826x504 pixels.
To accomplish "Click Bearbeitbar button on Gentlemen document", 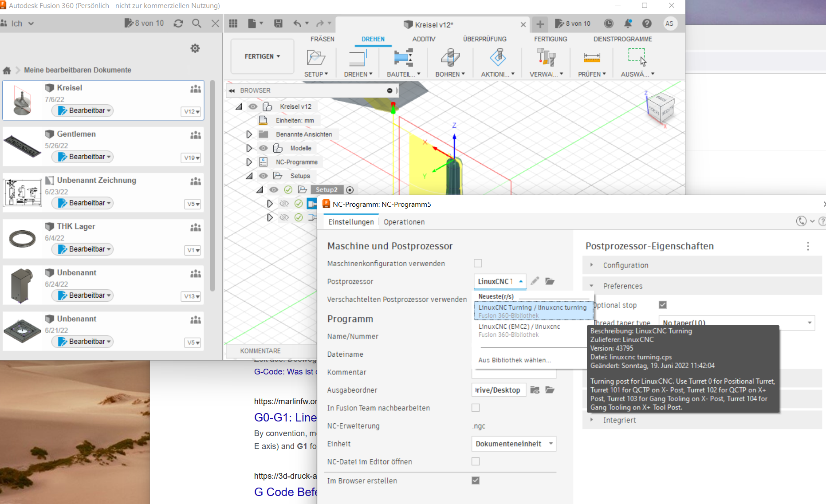I will [83, 157].
